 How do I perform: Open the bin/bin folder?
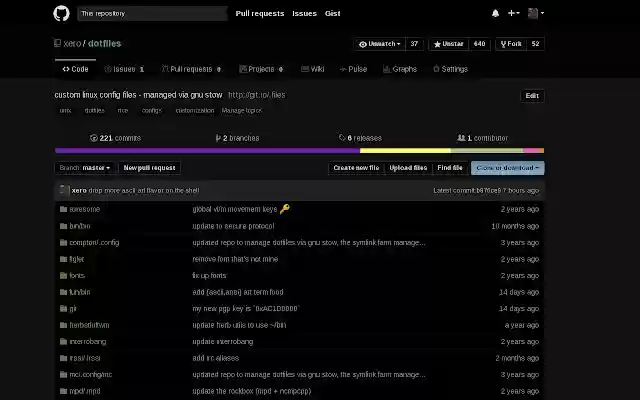80,226
